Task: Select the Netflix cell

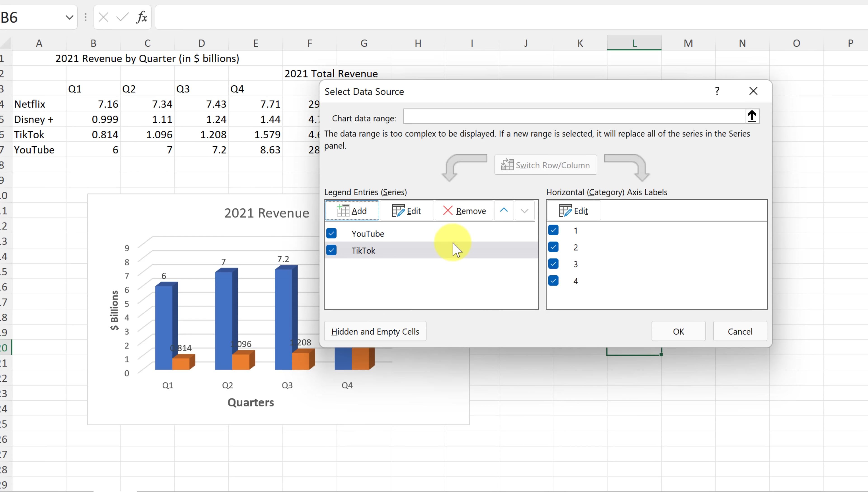Action: [39, 104]
